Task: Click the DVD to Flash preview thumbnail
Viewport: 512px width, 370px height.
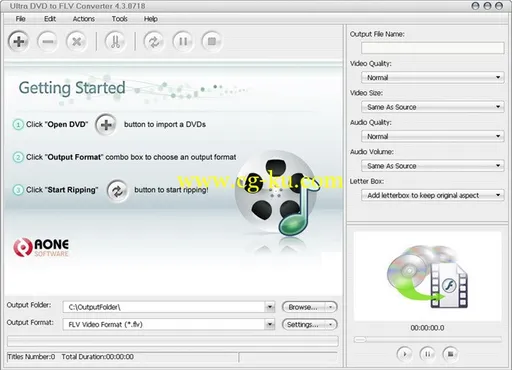Action: pos(427,277)
